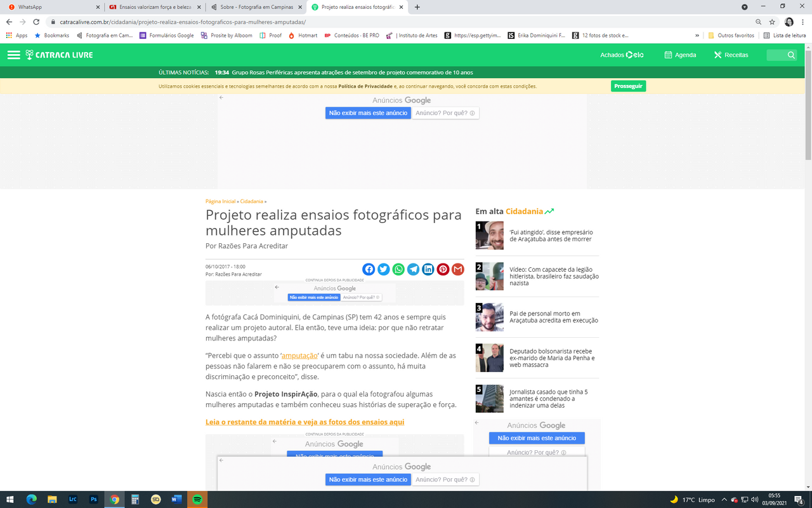Open the Outros favoritos bookmarks folder
The image size is (812, 508).
731,36
